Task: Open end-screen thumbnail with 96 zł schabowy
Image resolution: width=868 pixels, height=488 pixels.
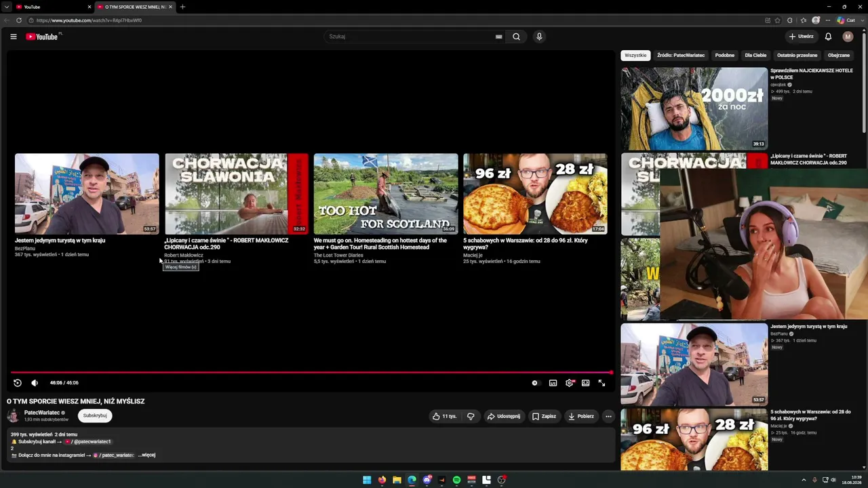Action: click(x=535, y=194)
